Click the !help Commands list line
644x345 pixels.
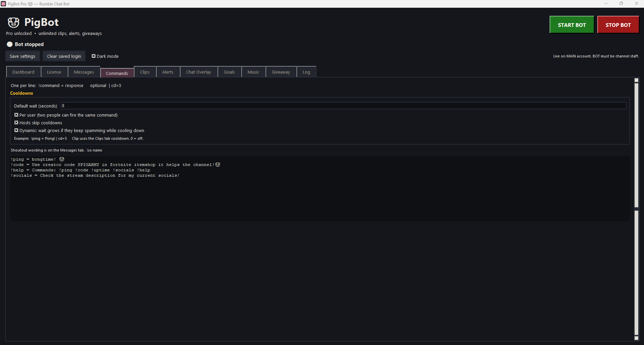pos(80,170)
